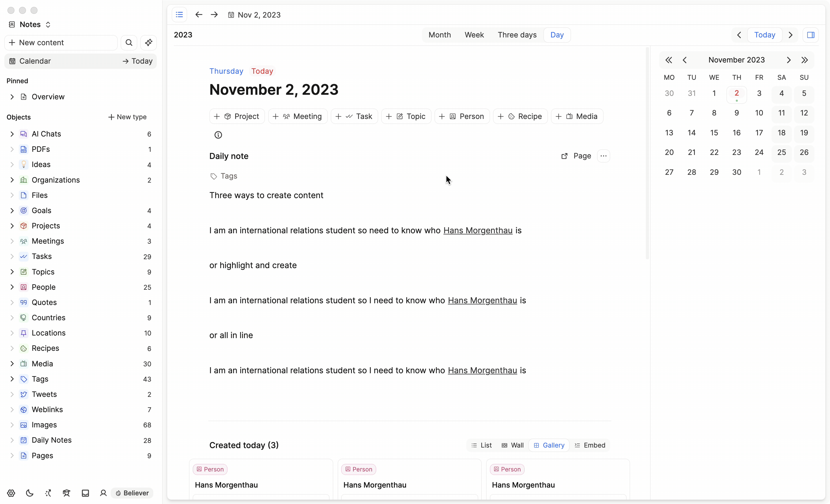Open daily note three-dots menu
The height and width of the screenshot is (504, 830).
(603, 156)
